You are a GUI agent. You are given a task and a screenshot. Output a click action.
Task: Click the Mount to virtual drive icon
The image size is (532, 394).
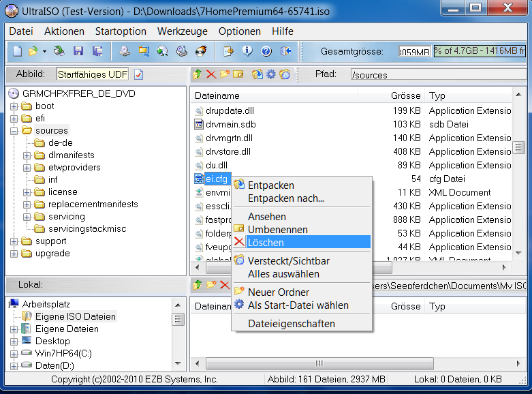182,51
